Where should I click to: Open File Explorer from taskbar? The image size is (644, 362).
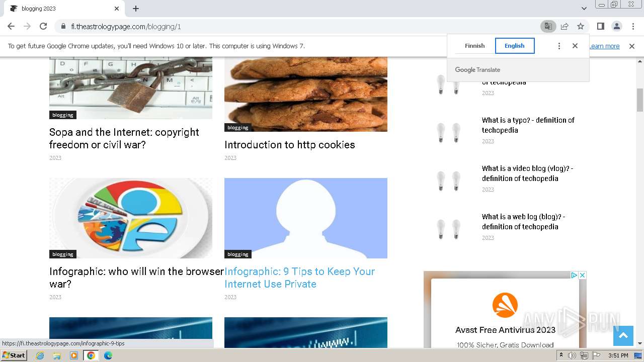point(57,355)
